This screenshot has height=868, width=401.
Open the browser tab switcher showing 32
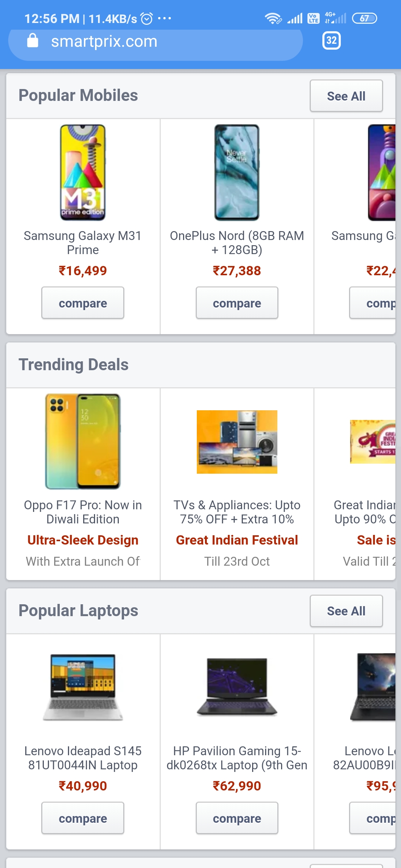pyautogui.click(x=331, y=40)
